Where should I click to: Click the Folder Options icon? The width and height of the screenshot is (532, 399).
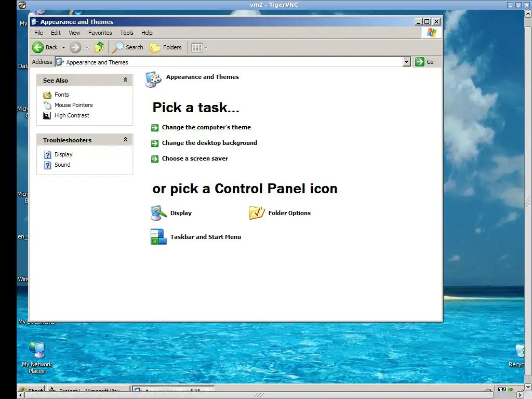pyautogui.click(x=257, y=212)
